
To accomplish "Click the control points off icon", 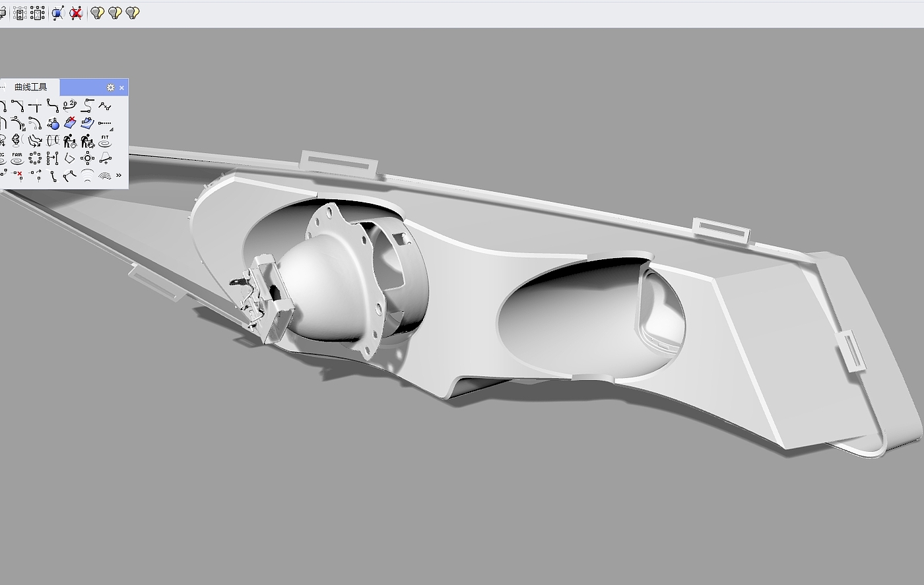I will (38, 13).
